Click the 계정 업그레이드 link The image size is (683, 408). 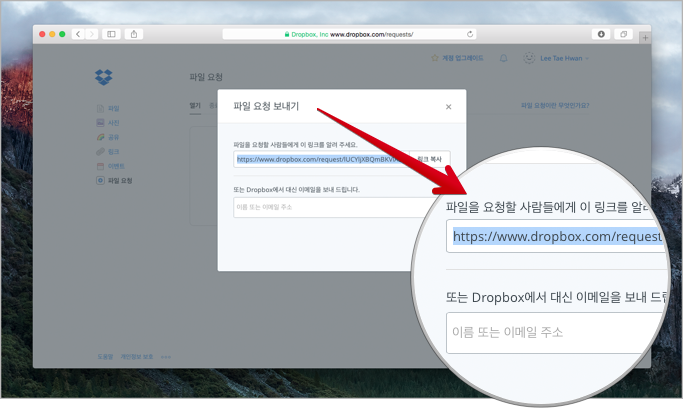(x=463, y=58)
